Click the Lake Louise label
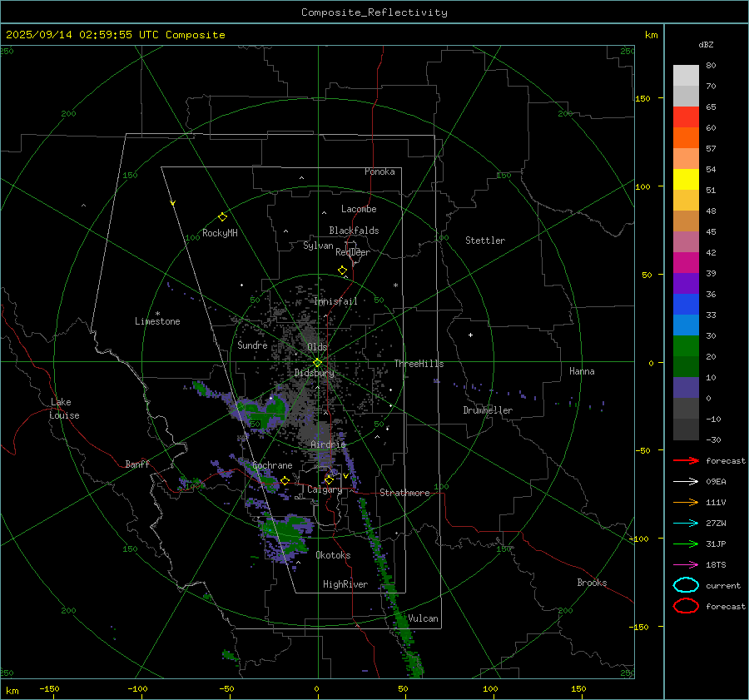This screenshot has height=700, width=749. (64, 409)
